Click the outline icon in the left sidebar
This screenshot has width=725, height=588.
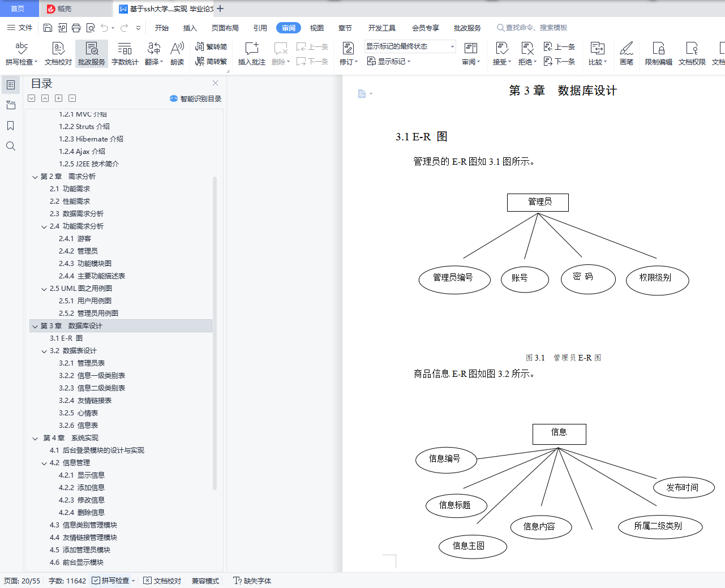(11, 85)
